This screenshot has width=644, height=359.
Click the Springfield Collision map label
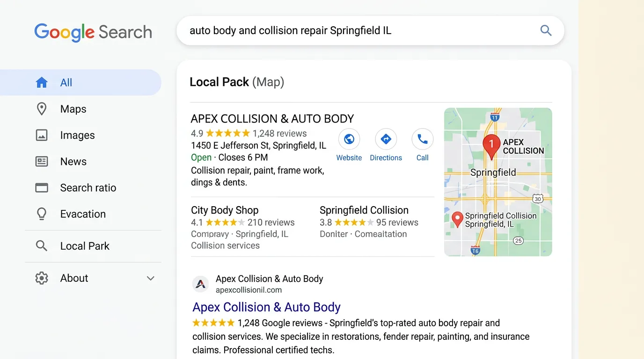pyautogui.click(x=501, y=220)
